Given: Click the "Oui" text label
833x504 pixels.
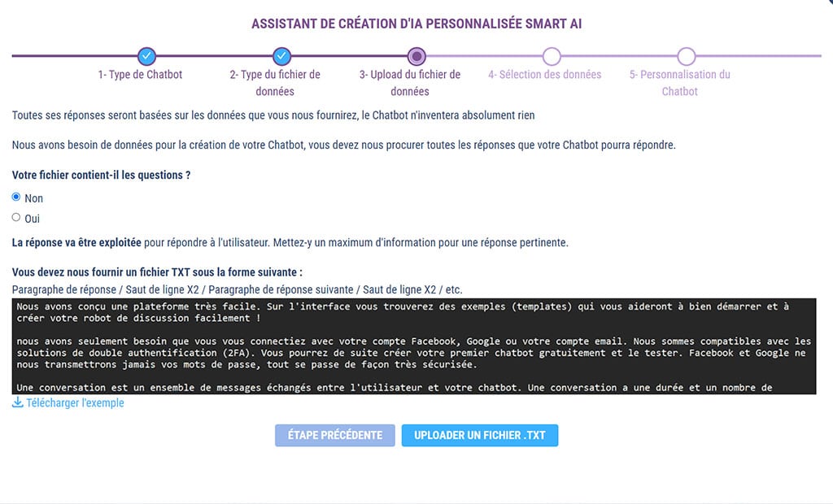Looking at the screenshot, I should pyautogui.click(x=33, y=219).
